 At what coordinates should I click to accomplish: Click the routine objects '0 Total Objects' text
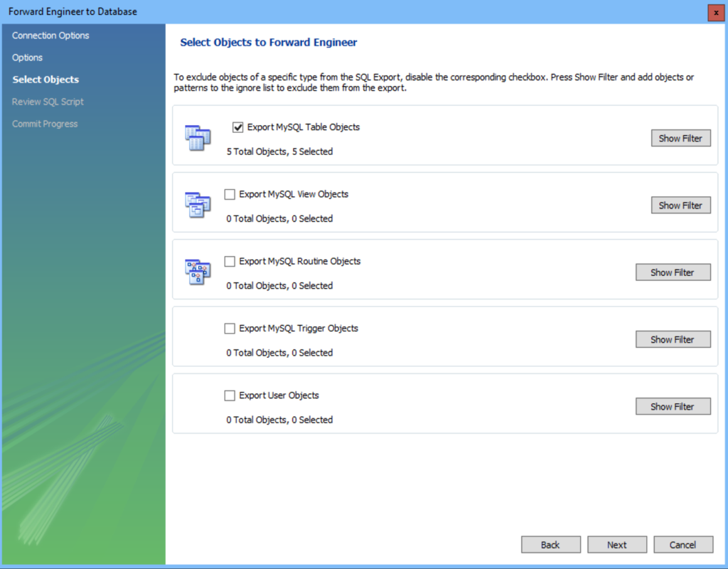pyautogui.click(x=279, y=286)
